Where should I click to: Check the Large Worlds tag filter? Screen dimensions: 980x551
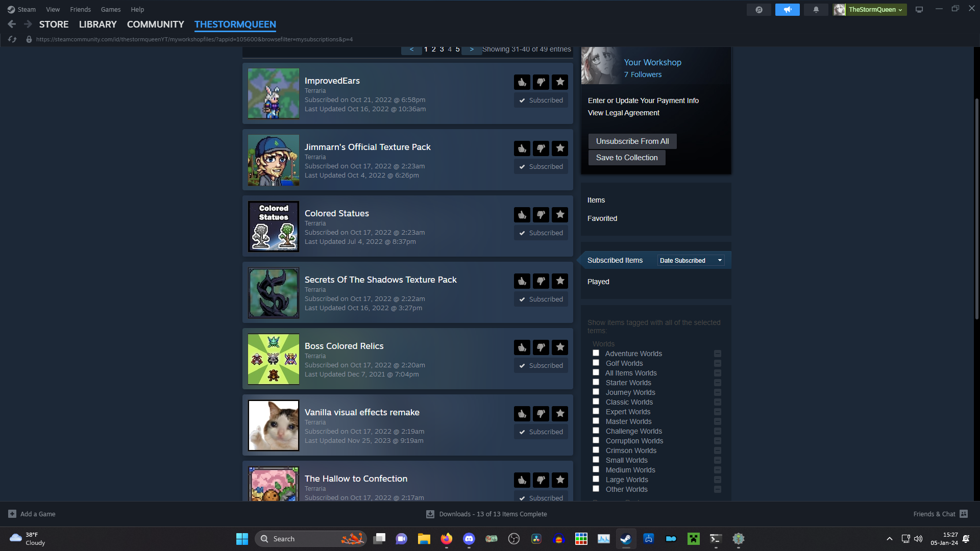tap(596, 479)
